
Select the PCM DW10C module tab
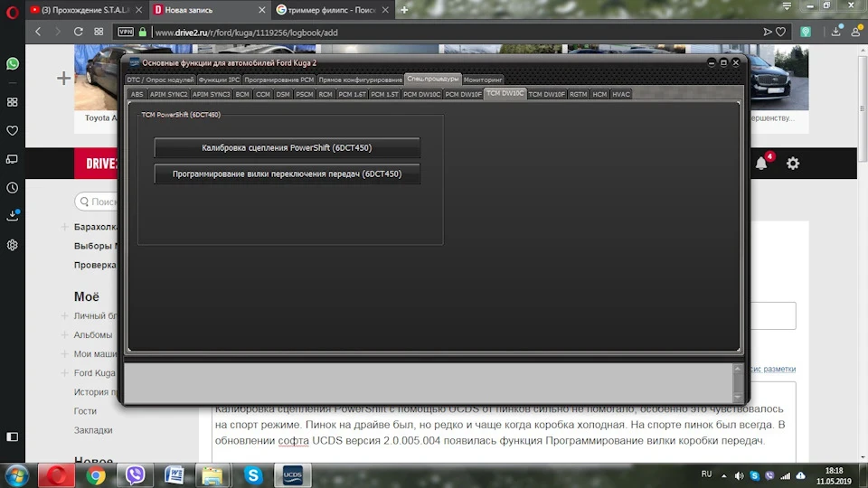pos(422,94)
